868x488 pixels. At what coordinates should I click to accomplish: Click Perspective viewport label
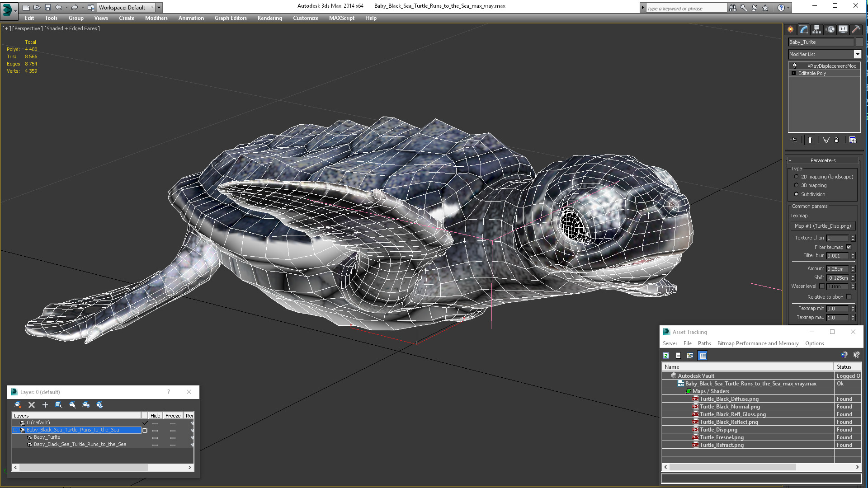coord(28,28)
